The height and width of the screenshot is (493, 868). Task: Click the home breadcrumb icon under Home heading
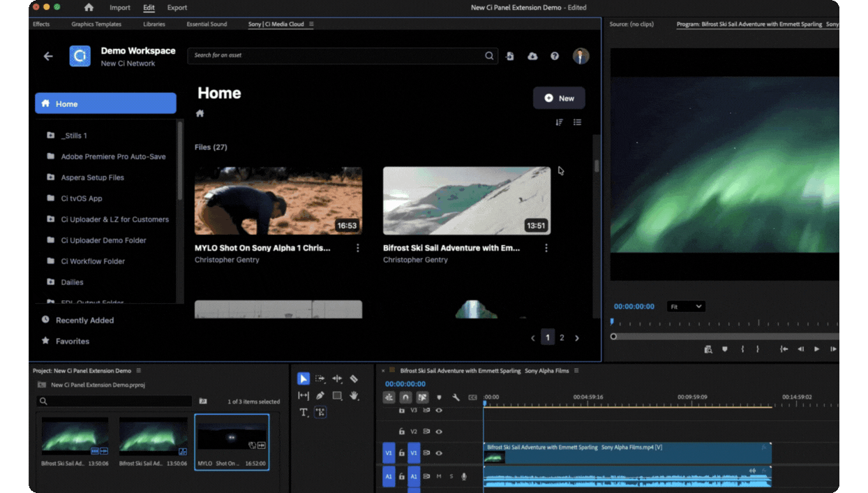click(x=200, y=113)
